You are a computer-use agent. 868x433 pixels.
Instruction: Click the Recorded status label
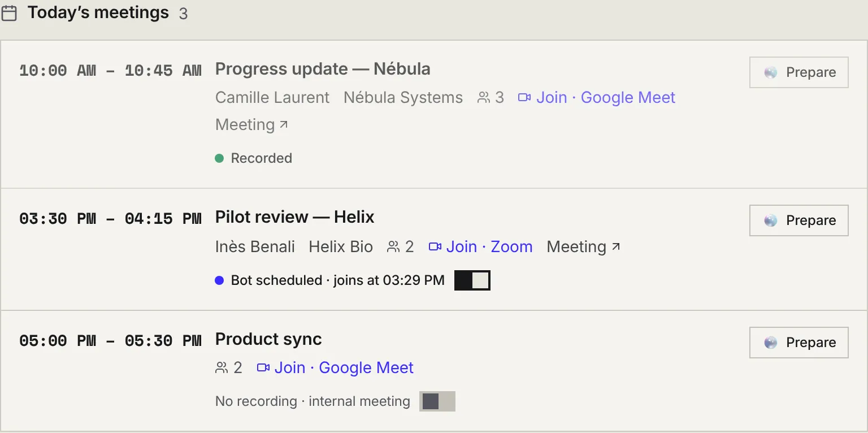pos(262,158)
